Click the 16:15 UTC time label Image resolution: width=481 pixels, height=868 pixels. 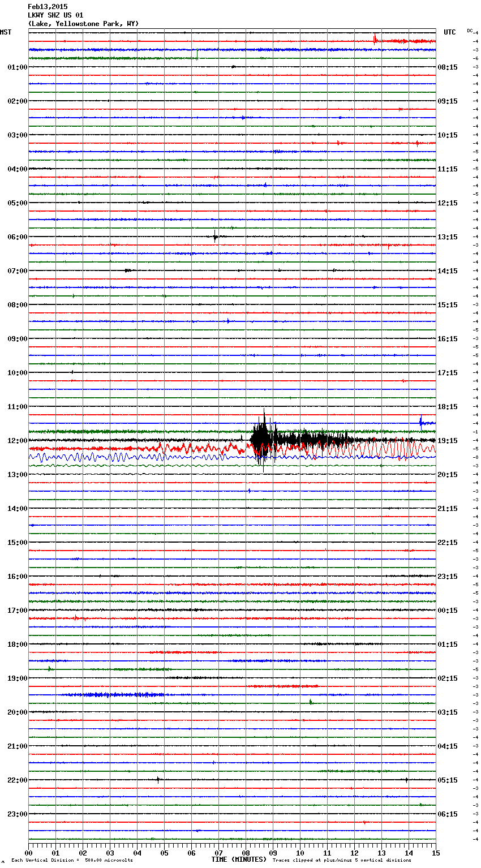(x=448, y=339)
